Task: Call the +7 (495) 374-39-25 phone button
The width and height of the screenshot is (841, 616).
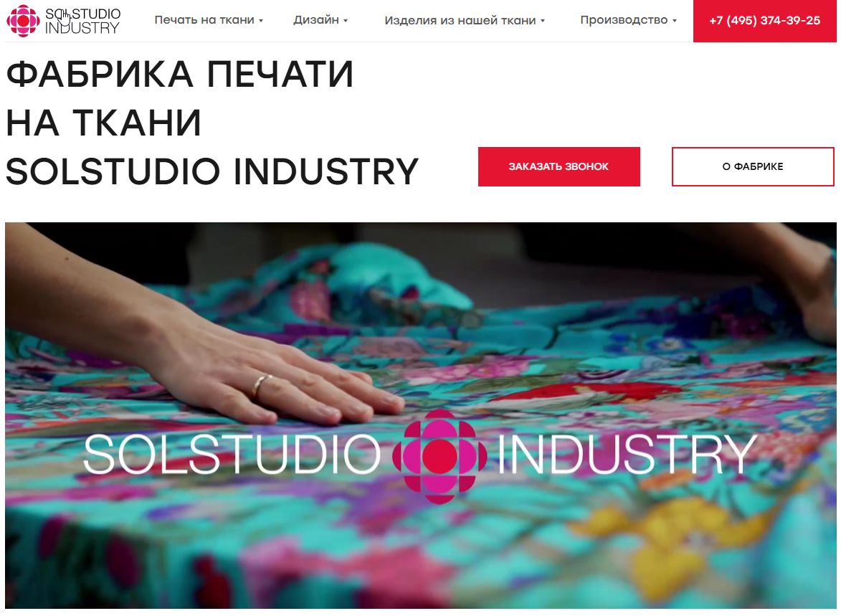Action: tap(765, 21)
